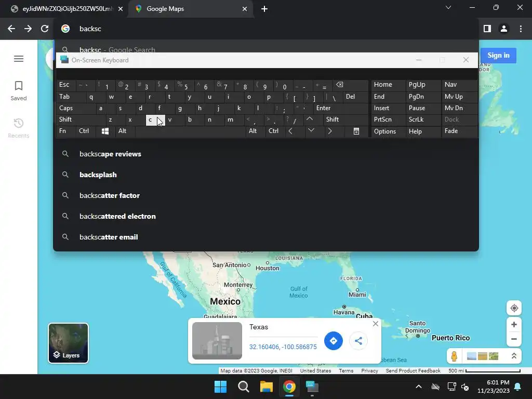
Task: Click Send Product Feedback link
Action: pos(413,370)
